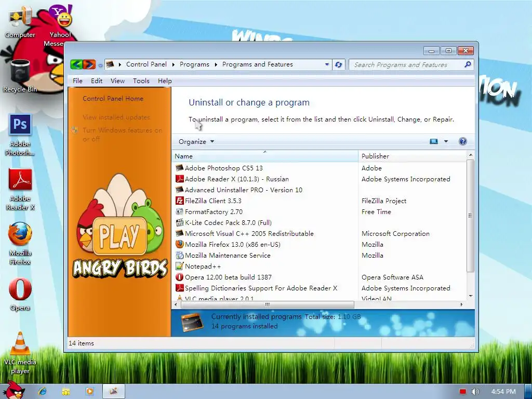Image resolution: width=532 pixels, height=399 pixels.
Task: Open the recent pages dropdown arrow
Action: coord(100,65)
